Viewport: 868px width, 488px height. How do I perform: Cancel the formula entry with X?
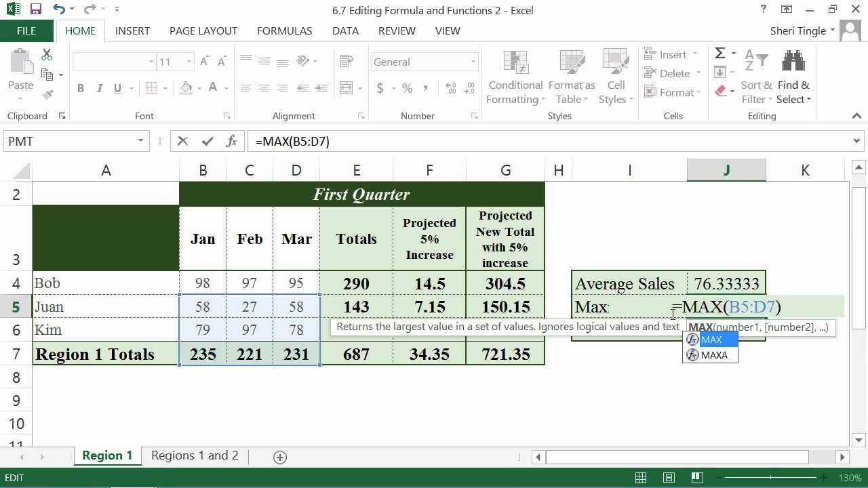182,141
